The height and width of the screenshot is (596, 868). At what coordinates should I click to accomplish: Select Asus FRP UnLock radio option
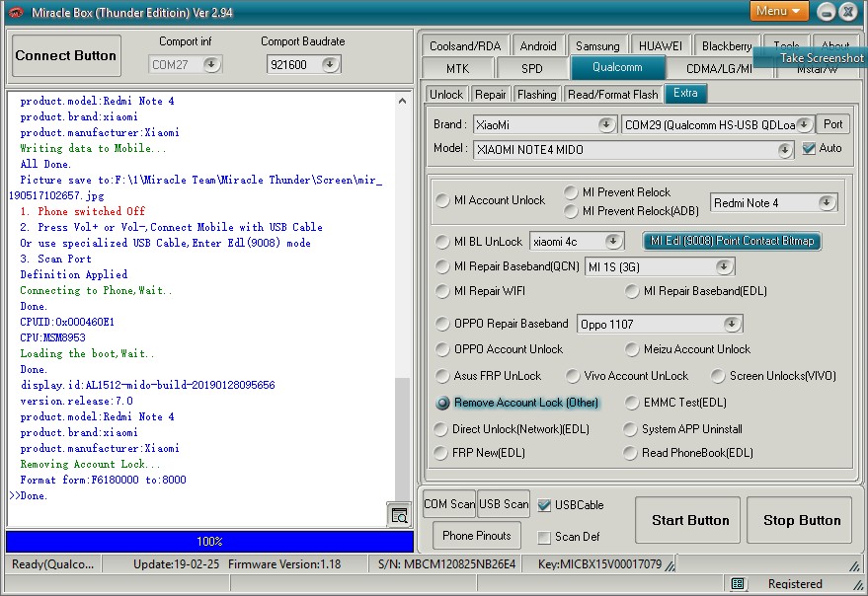442,376
